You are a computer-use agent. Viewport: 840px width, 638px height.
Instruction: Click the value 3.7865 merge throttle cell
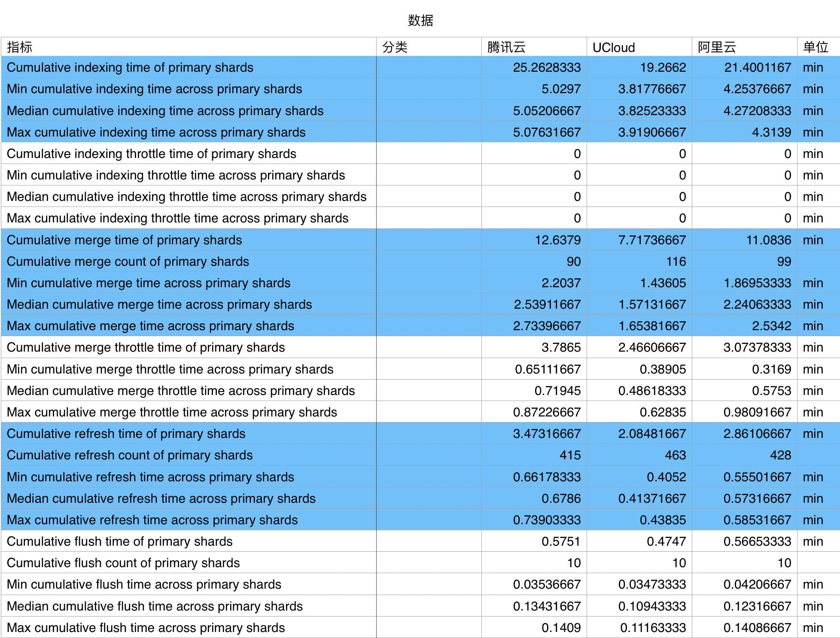[x=534, y=347]
